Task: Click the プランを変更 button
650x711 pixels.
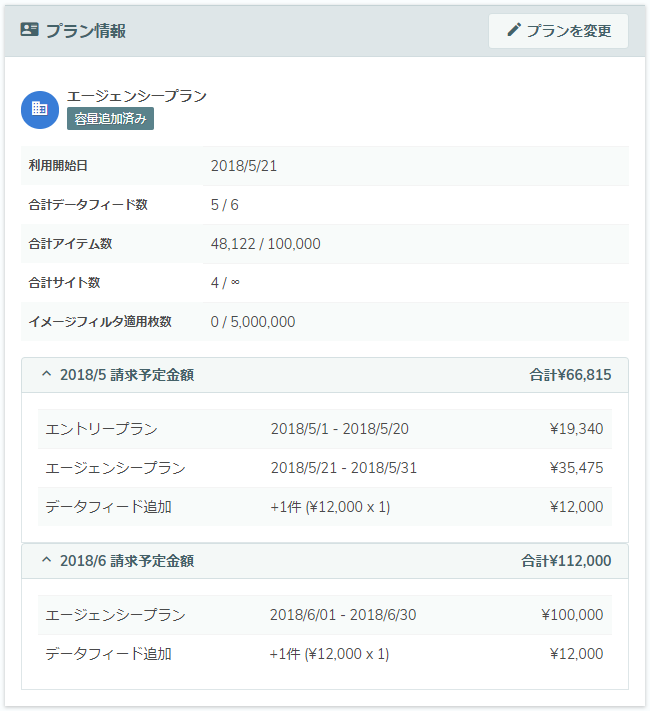Action: pyautogui.click(x=558, y=31)
